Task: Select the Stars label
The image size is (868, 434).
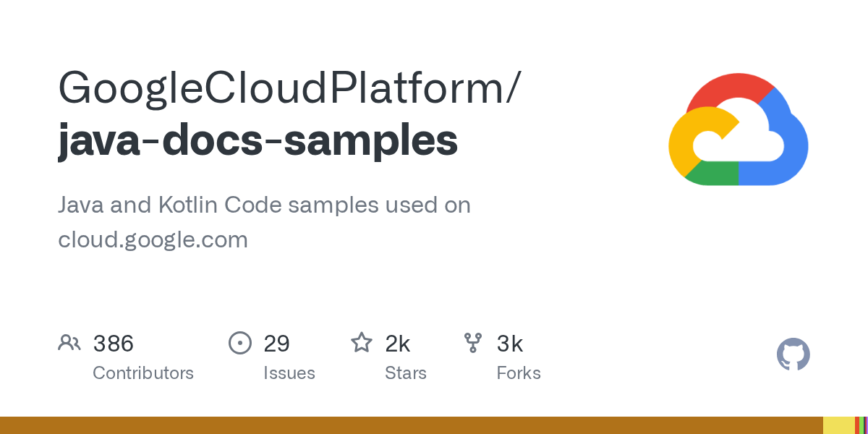Action: pos(406,373)
